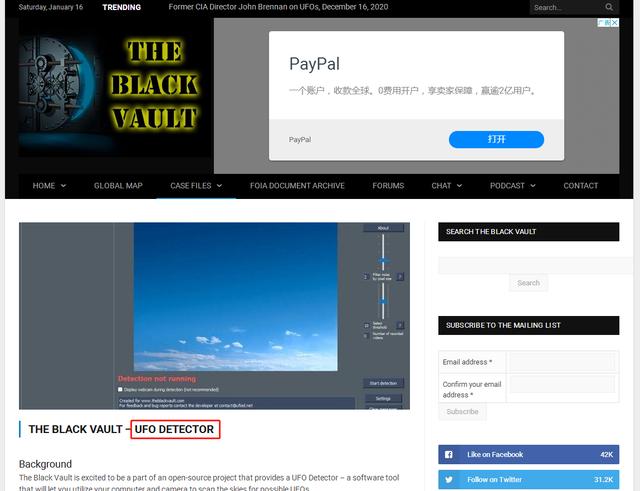This screenshot has width=640, height=491.
Task: Open the CONTACT page
Action: pyautogui.click(x=580, y=186)
